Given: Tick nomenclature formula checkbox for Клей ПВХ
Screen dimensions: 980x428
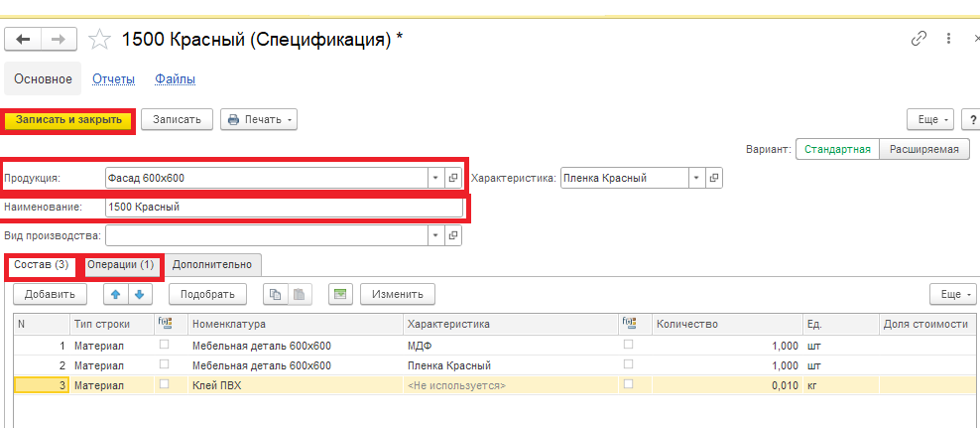Looking at the screenshot, I should click(165, 384).
